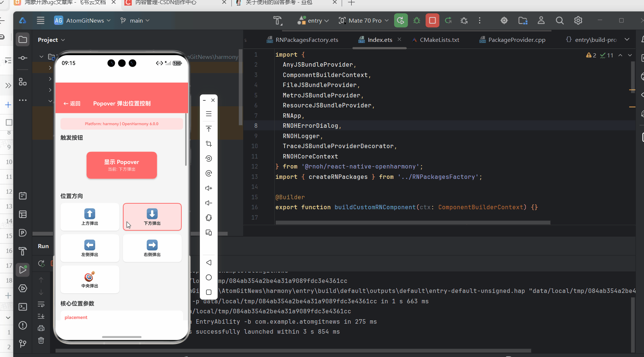Click the build hammer icon in the top toolbar

coord(278,20)
